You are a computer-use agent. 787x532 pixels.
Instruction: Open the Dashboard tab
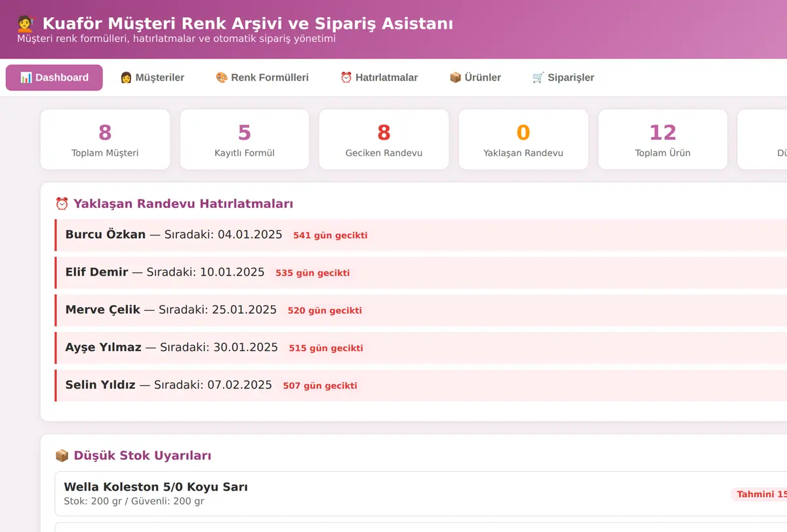tap(54, 77)
